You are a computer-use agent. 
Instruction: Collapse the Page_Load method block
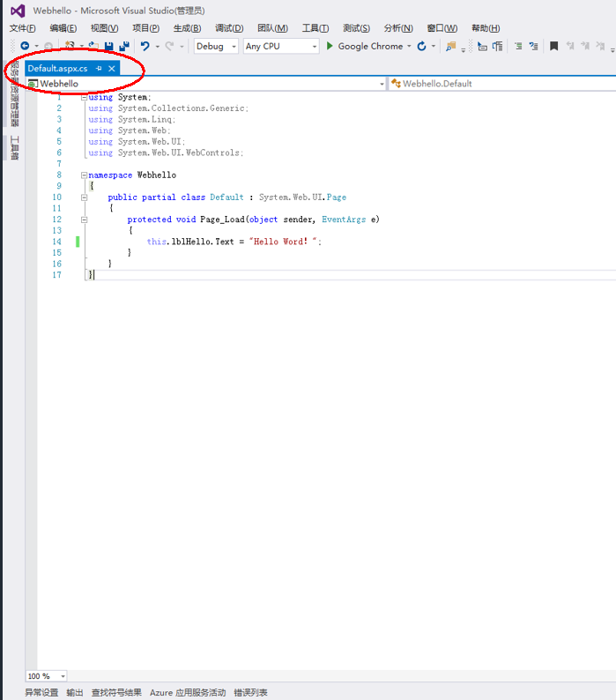pos(84,220)
